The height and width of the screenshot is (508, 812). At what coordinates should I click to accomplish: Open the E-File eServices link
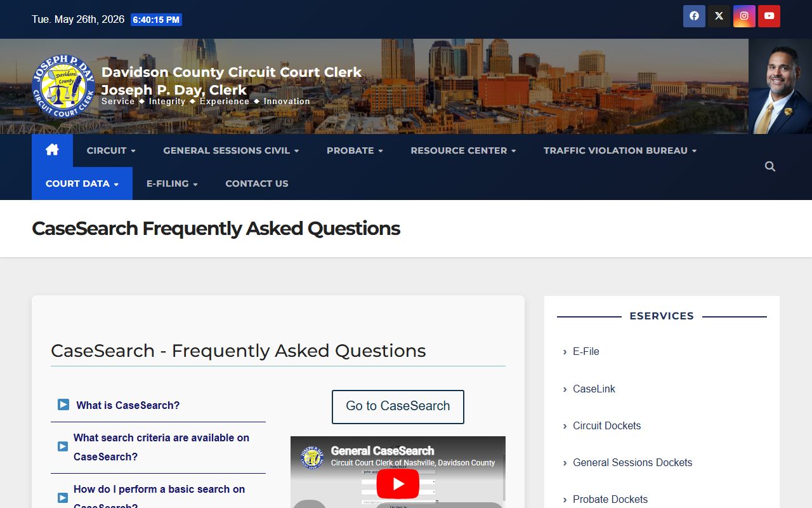click(586, 351)
